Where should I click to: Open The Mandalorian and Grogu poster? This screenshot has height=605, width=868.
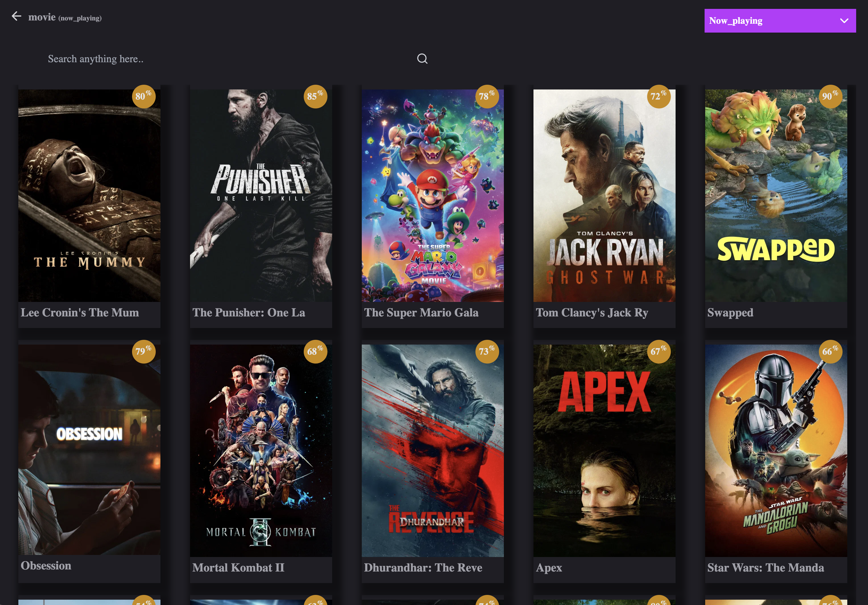tap(776, 450)
